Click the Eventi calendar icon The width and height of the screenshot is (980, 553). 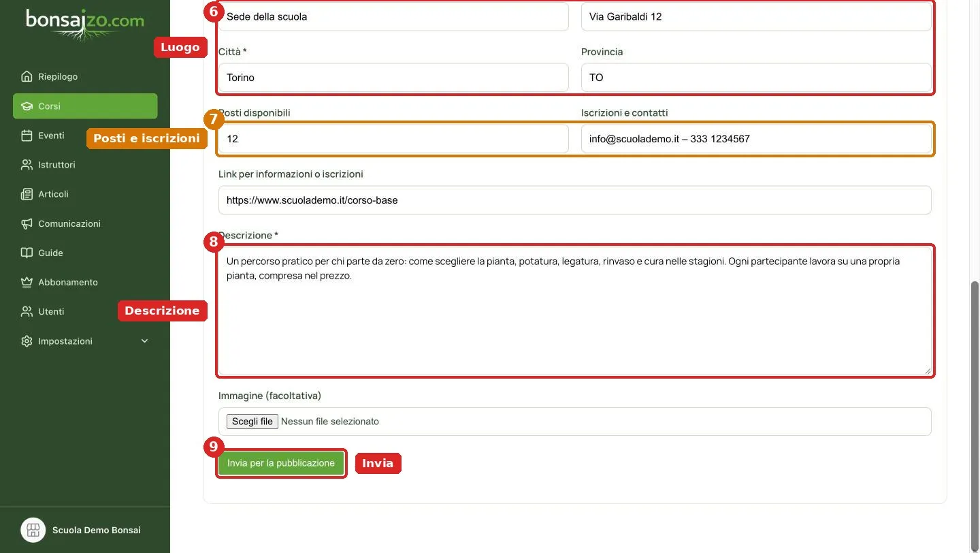[27, 136]
